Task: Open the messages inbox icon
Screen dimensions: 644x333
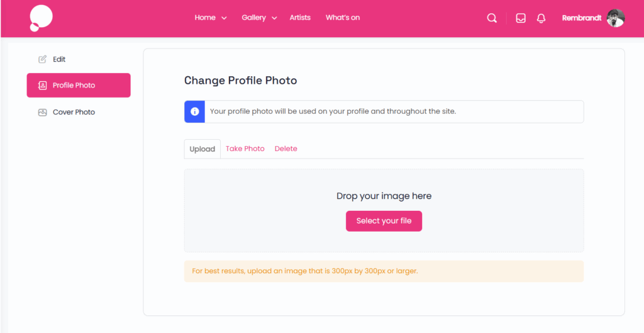Action: 521,18
